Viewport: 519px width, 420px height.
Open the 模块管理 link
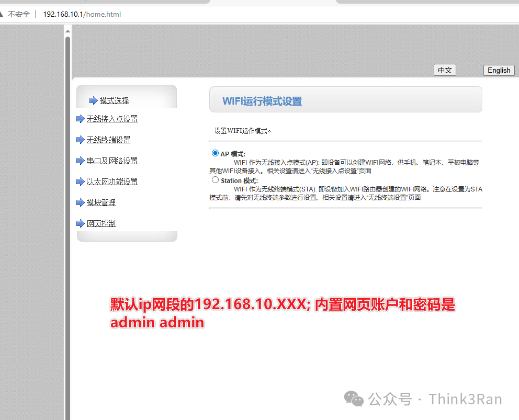click(x=101, y=203)
